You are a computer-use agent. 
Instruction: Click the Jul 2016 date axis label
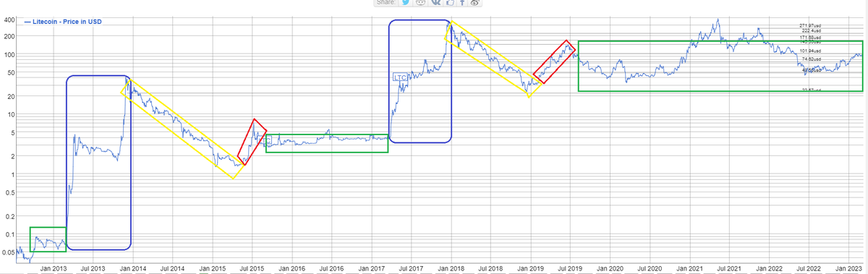coord(333,268)
